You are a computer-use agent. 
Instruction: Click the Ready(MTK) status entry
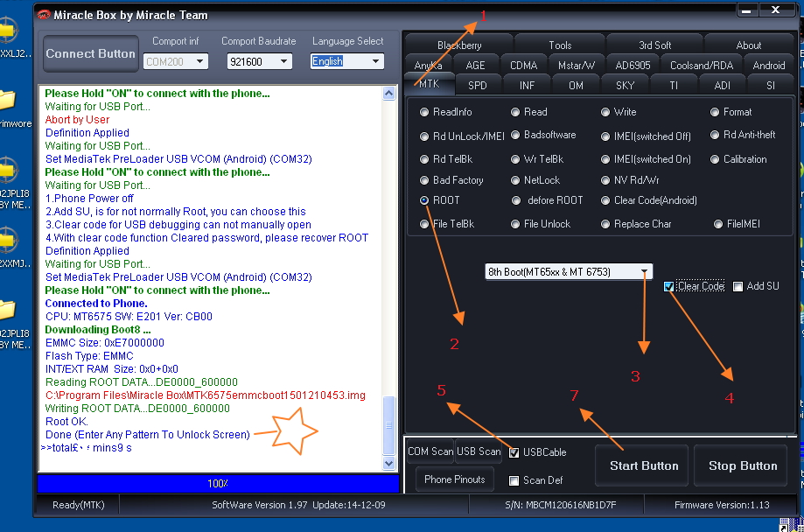(x=79, y=506)
